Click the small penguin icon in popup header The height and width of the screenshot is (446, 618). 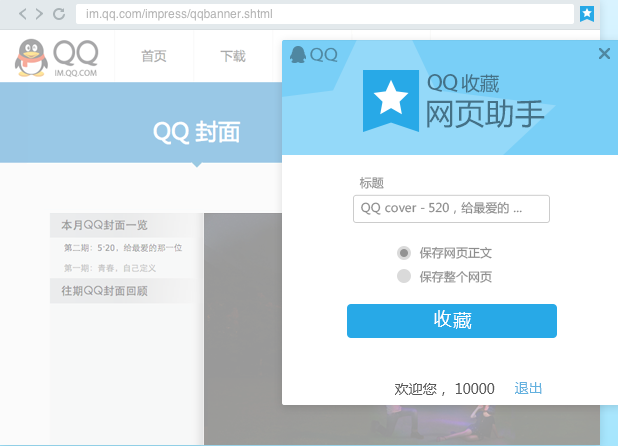point(298,54)
